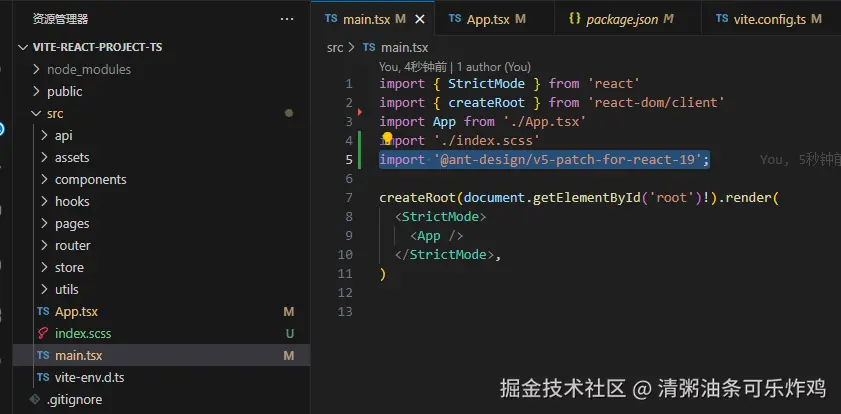Click the curly braces icon on package.json tab

(x=574, y=19)
